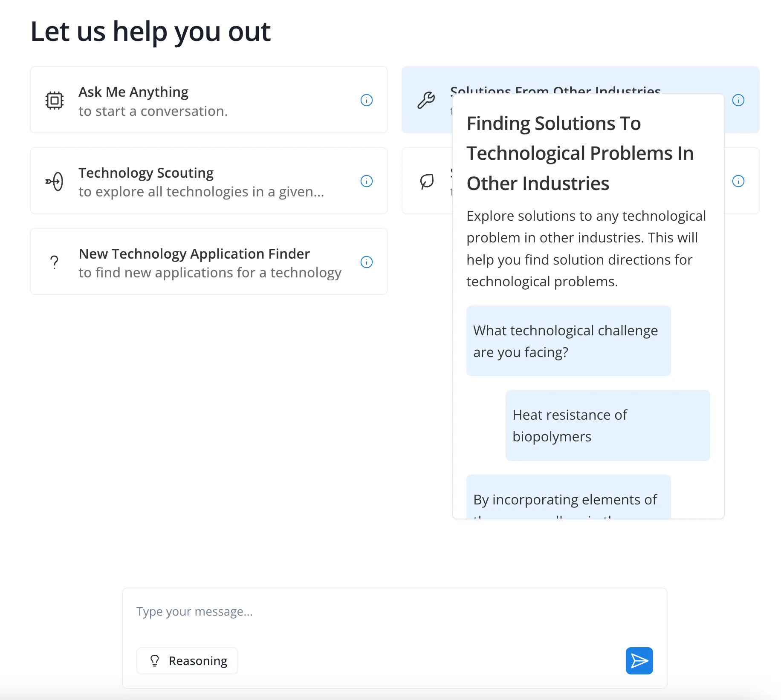
Task: Select the Ask Me Anything card
Action: click(209, 100)
